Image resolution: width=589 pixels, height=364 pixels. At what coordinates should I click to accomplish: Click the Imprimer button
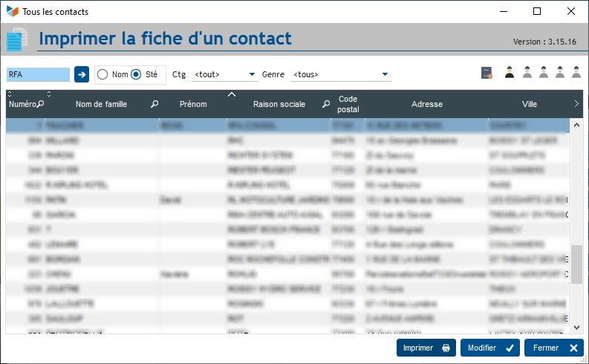(x=426, y=348)
